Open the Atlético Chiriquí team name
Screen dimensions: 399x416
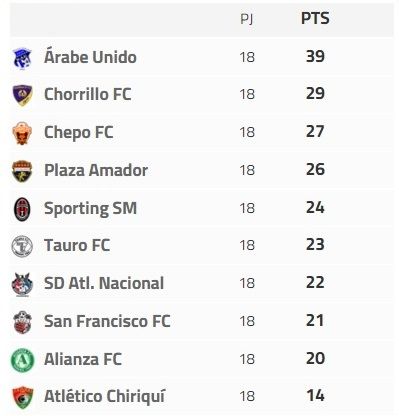tap(104, 397)
